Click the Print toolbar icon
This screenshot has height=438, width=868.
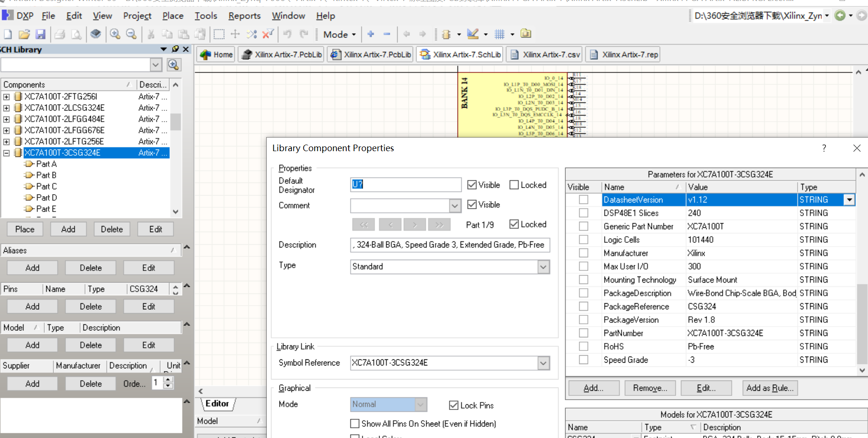coord(59,34)
